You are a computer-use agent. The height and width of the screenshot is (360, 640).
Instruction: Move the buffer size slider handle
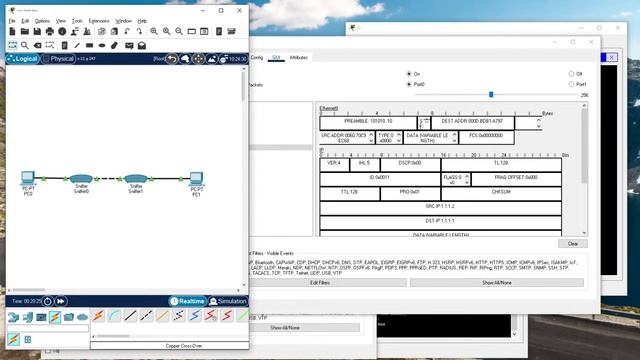[491, 95]
